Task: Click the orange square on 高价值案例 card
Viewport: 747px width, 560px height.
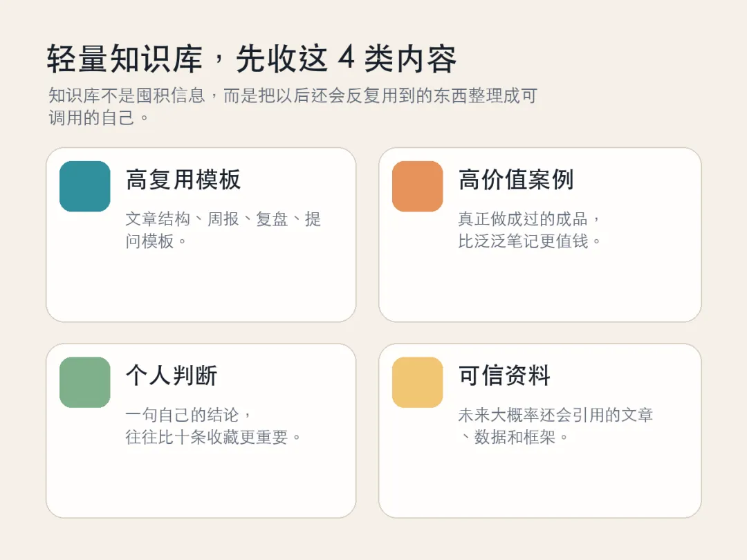Action: click(417, 186)
